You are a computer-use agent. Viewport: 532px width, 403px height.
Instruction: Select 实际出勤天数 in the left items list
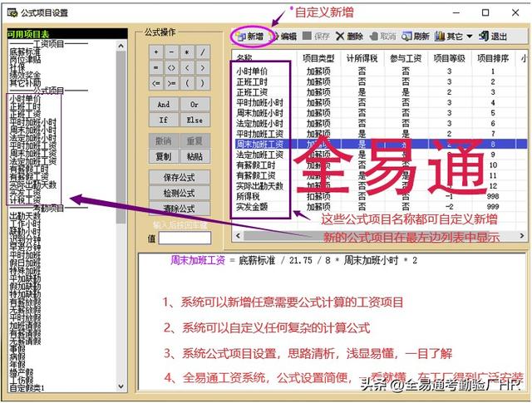pyautogui.click(x=32, y=184)
